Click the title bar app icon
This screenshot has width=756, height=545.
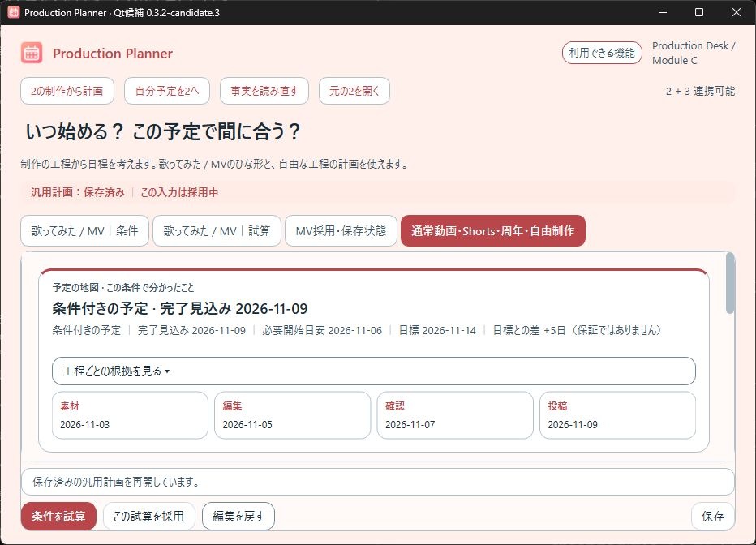14,12
